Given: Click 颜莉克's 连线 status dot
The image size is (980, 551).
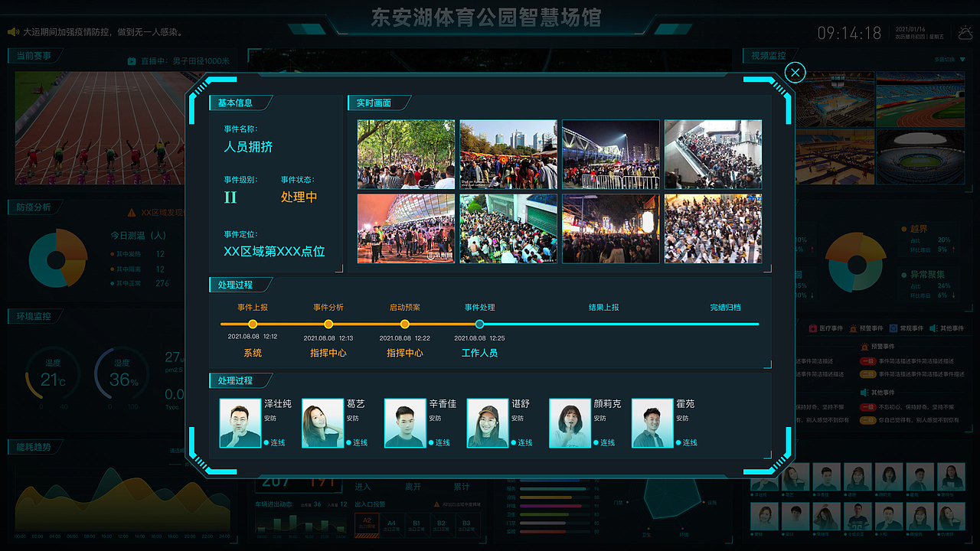Looking at the screenshot, I should (596, 442).
